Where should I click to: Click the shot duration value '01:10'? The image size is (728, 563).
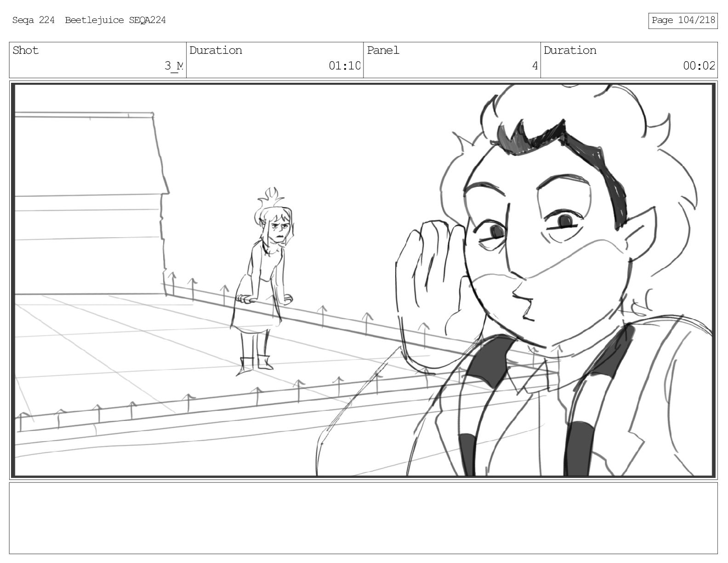pos(345,66)
